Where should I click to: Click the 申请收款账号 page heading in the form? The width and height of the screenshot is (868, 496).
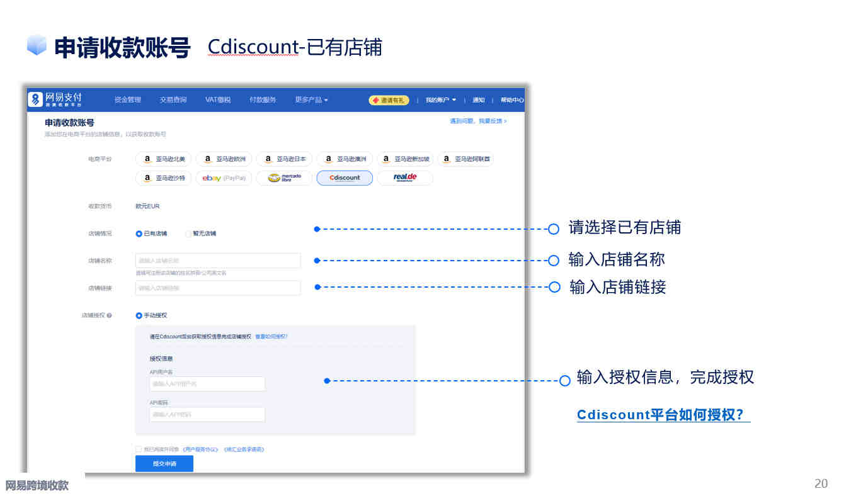tap(69, 123)
